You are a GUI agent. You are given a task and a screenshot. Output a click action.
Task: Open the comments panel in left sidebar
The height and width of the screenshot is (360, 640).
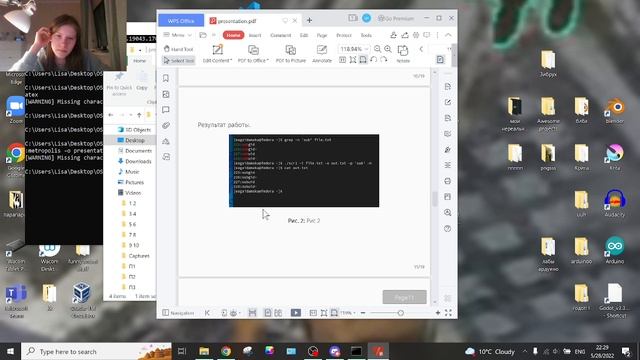(166, 110)
